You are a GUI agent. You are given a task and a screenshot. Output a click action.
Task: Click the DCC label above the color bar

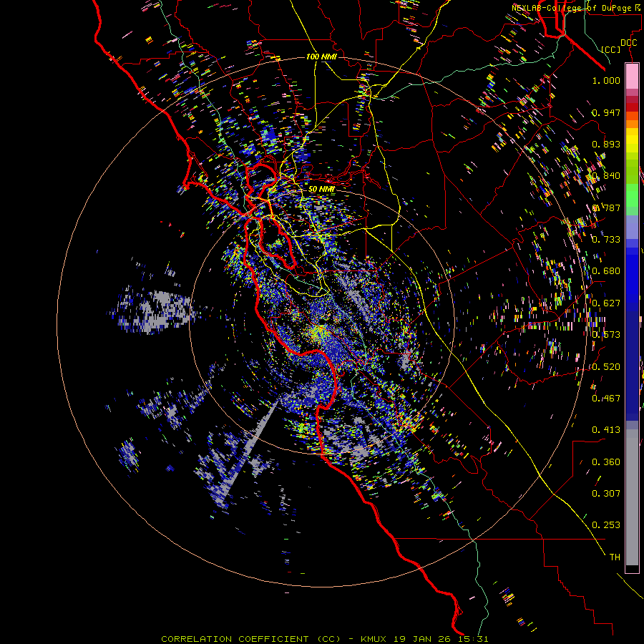click(629, 42)
